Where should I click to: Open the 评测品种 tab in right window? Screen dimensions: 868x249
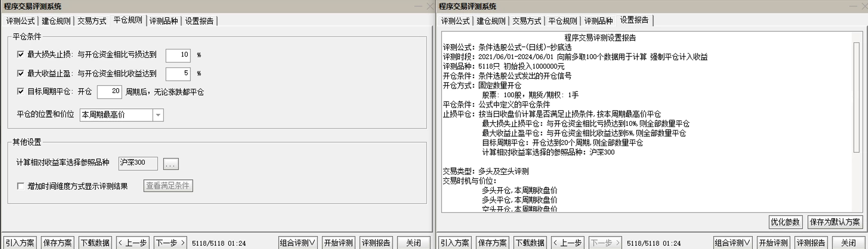click(598, 21)
